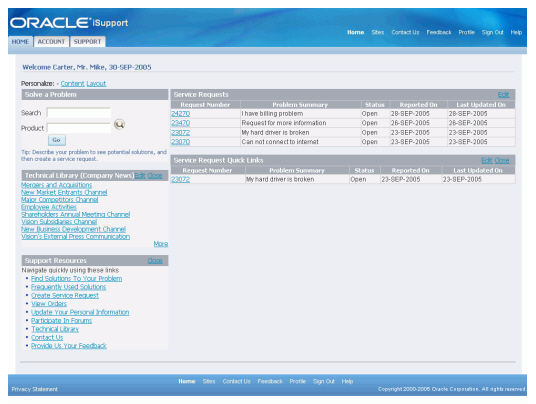
Task: Open Feedback in the top navigation
Action: point(439,32)
